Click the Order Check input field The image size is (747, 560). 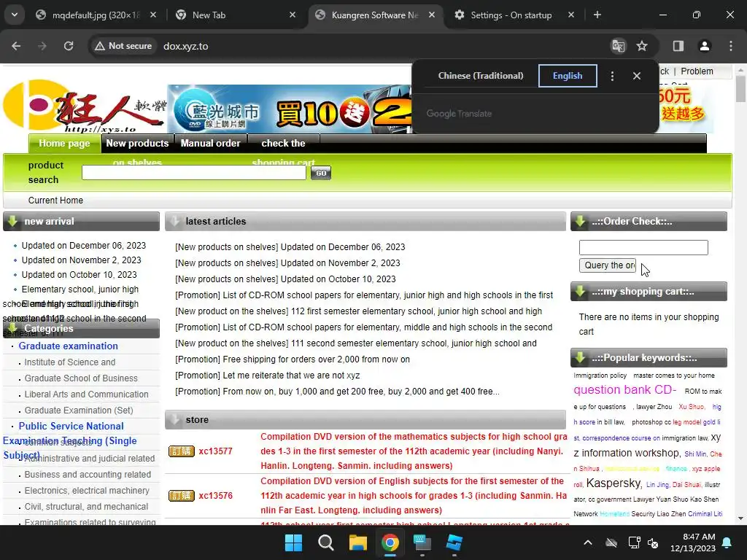pyautogui.click(x=643, y=248)
